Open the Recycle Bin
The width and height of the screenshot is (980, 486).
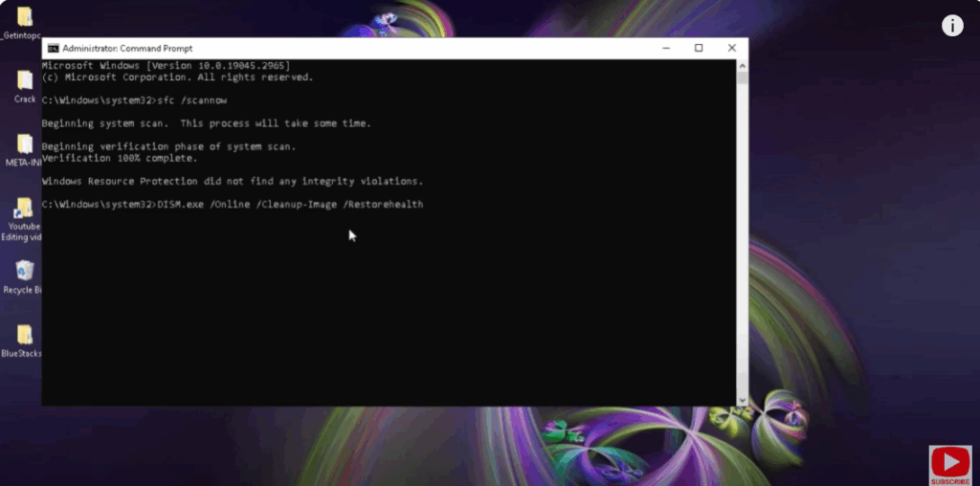tap(25, 272)
